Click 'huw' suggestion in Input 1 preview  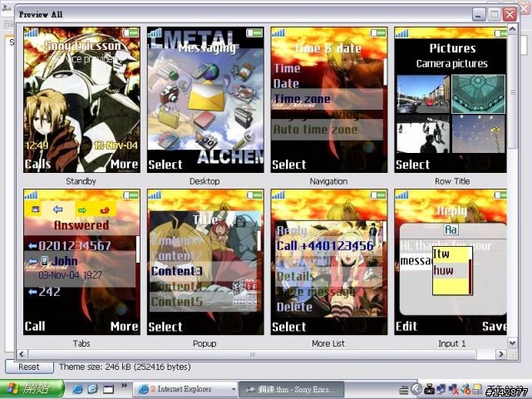443,271
